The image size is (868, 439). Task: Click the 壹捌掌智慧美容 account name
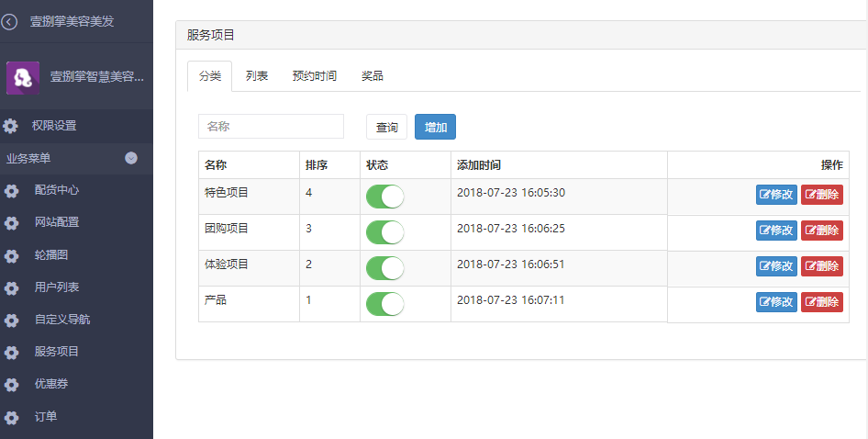pyautogui.click(x=97, y=76)
